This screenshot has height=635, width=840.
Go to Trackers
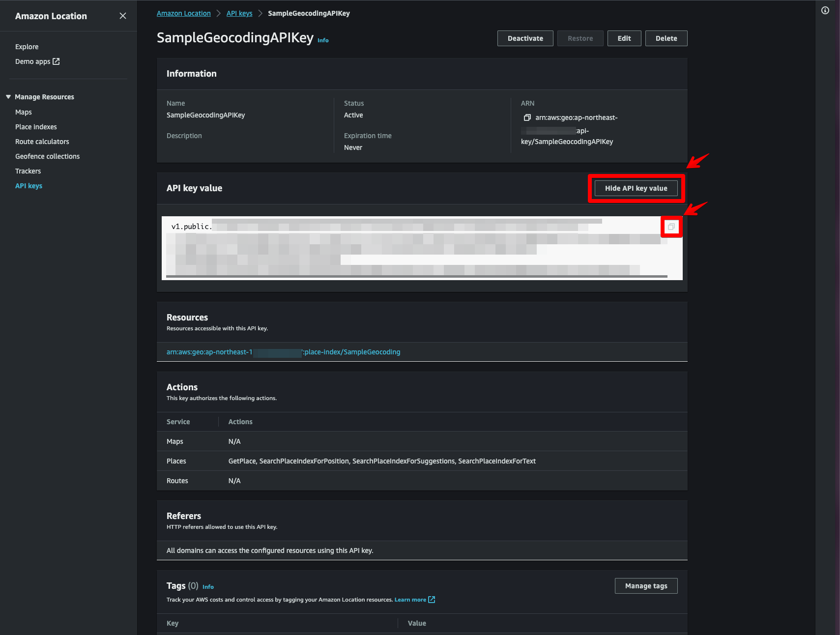(28, 171)
